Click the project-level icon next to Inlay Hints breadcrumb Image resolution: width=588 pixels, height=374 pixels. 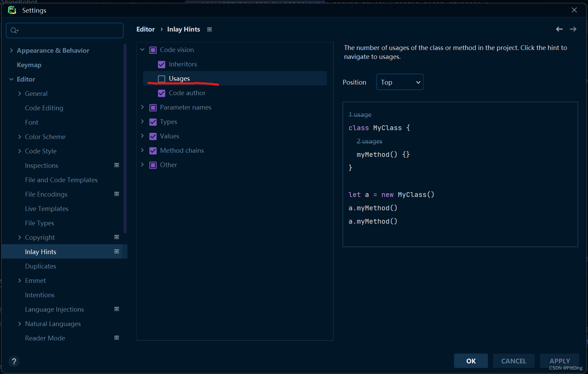tap(210, 29)
